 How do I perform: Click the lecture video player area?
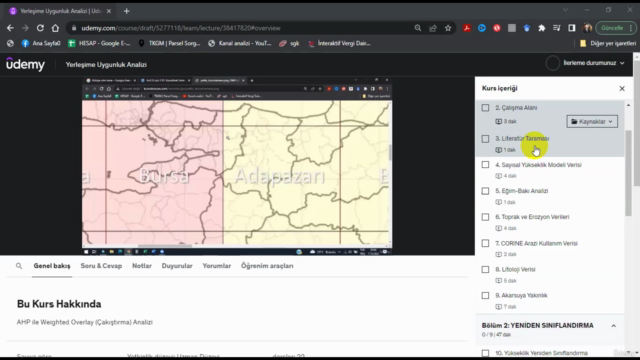[x=237, y=165]
